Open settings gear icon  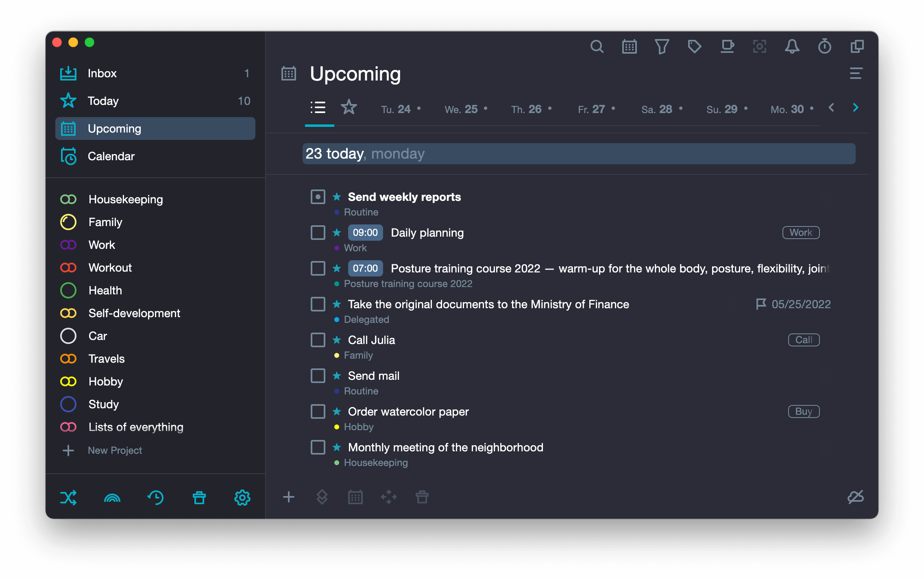[242, 497]
